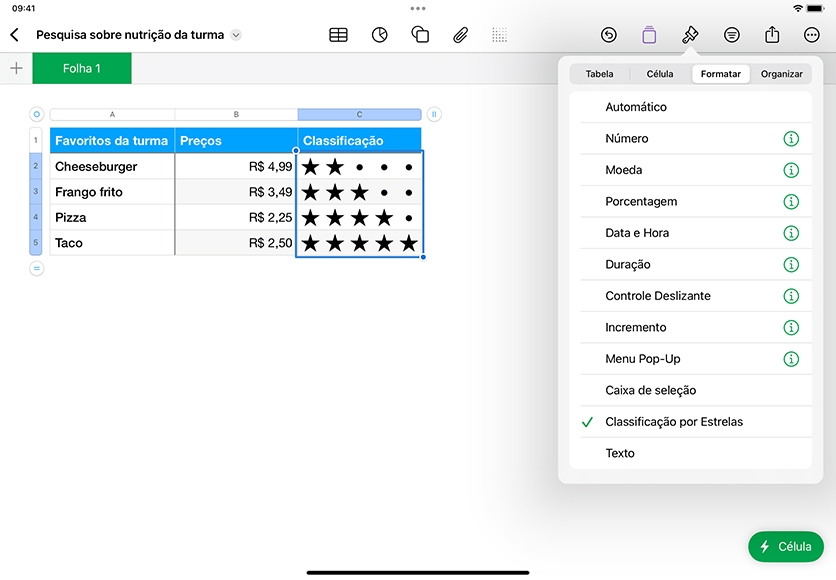Select the Preços header cell
This screenshot has height=580, width=836.
point(236,141)
